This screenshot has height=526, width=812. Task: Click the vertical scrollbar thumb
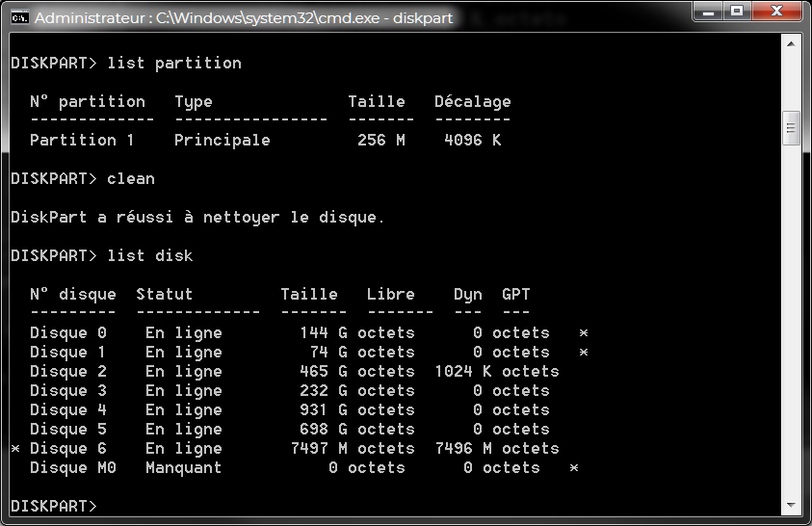pos(792,126)
